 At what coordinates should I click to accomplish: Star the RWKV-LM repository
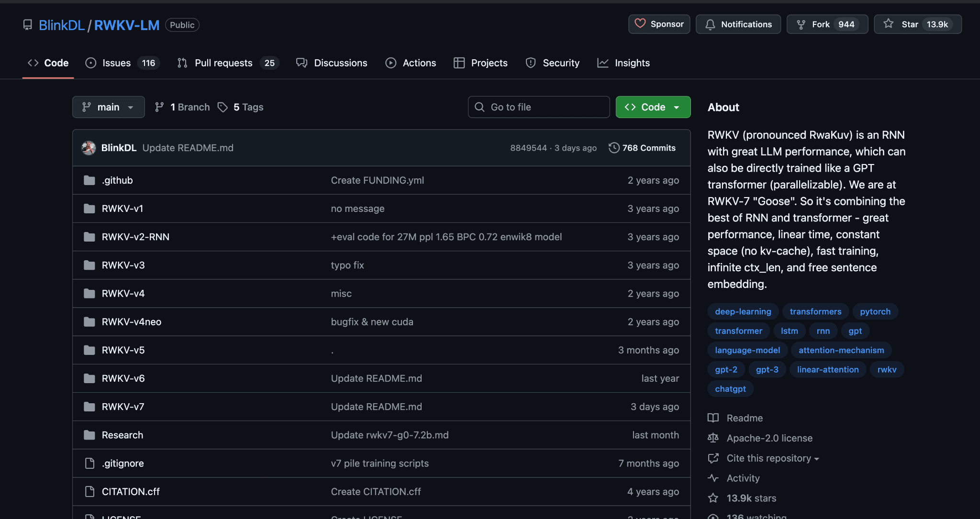[x=917, y=24]
